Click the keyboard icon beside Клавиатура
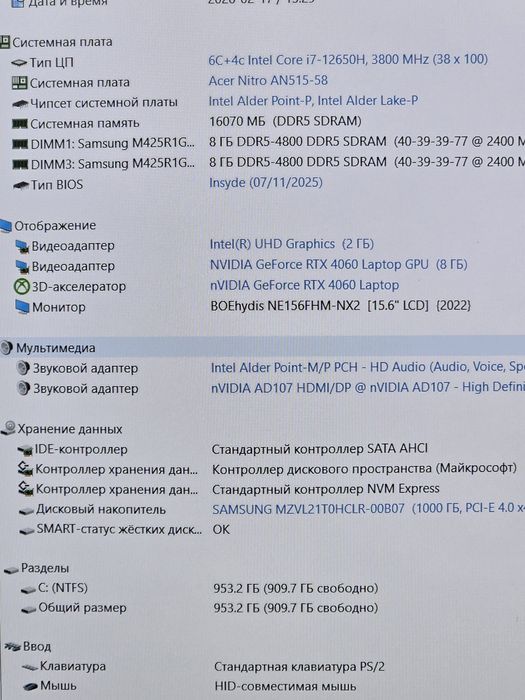Viewport: 525px width, 700px height. click(x=30, y=668)
